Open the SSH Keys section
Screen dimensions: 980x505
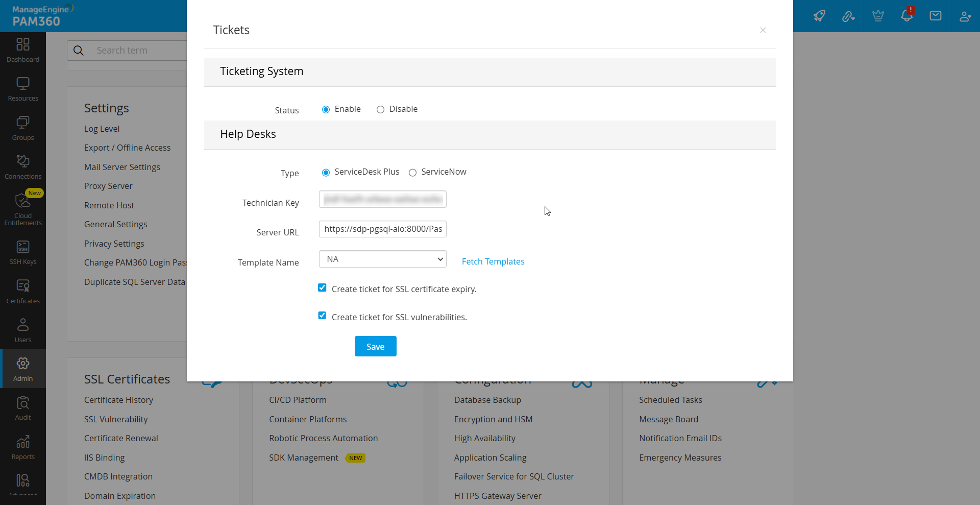click(23, 252)
